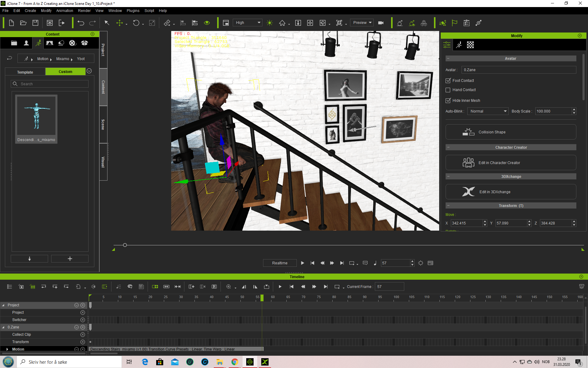
Task: Click the Current Frame input field
Action: [390, 286]
